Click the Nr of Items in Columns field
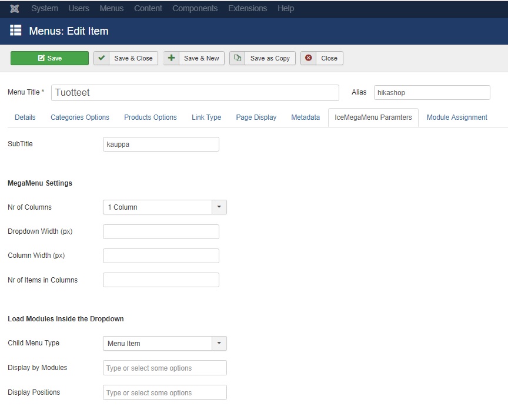Viewport: 508px width, 420px height. [161, 280]
